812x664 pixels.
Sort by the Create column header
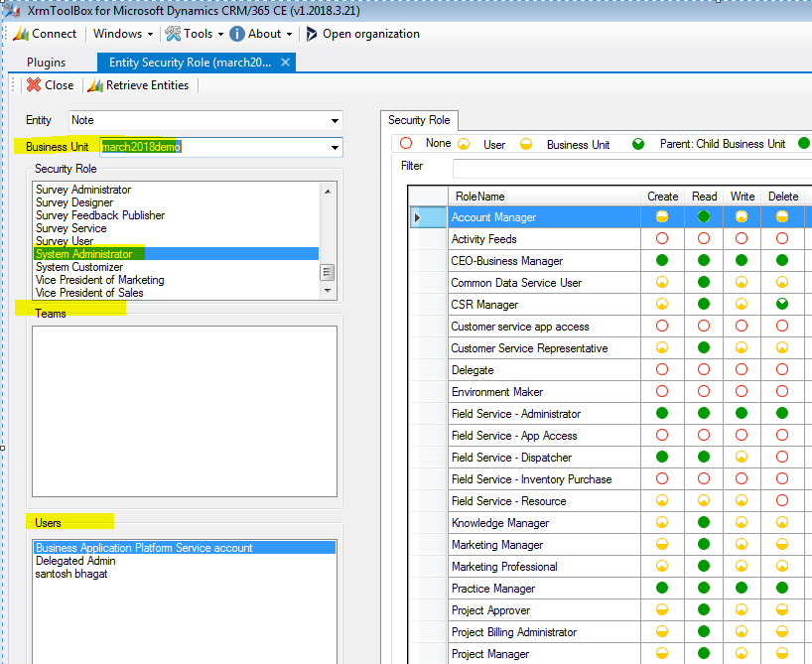point(662,197)
